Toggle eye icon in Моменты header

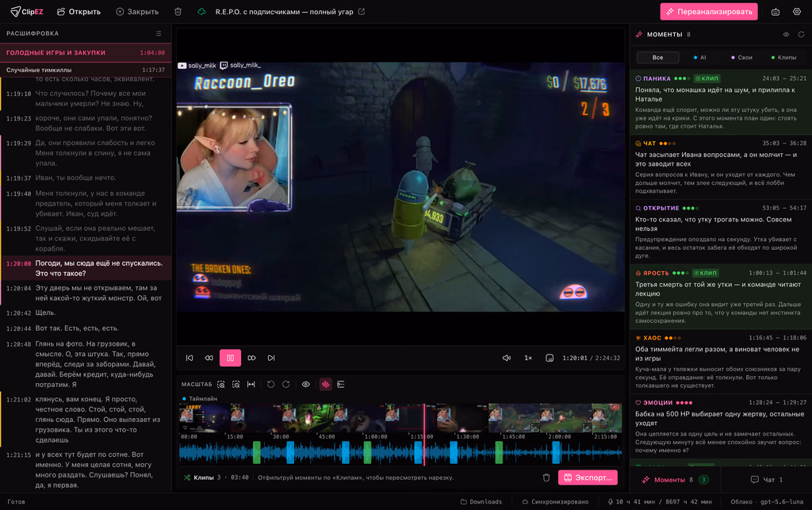(x=786, y=34)
